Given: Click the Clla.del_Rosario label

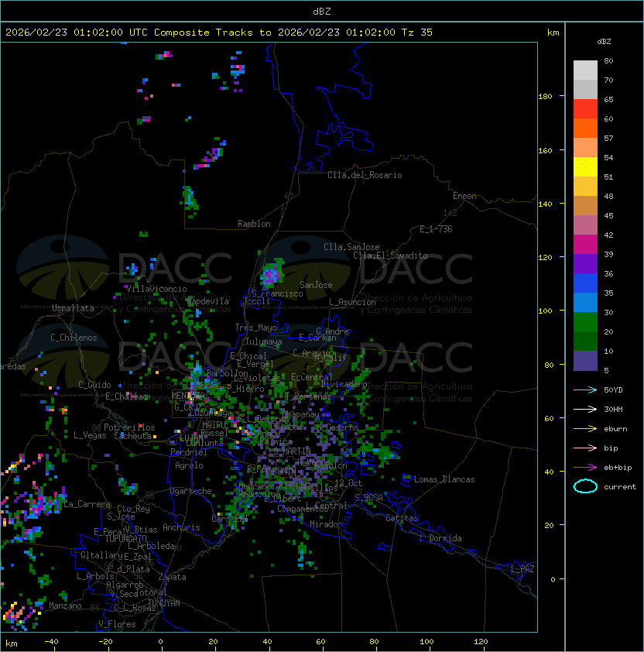Looking at the screenshot, I should [365, 175].
